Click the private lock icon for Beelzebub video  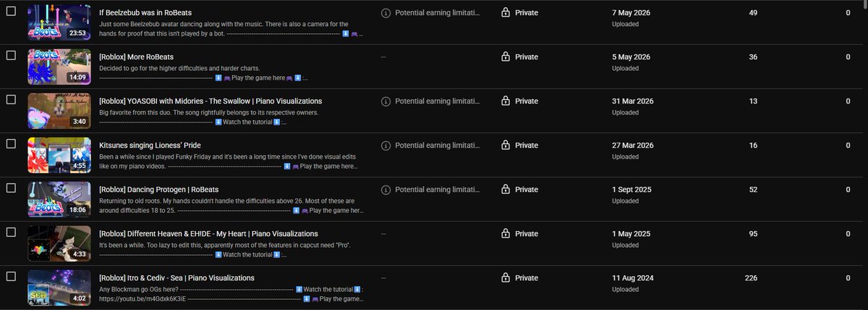506,13
